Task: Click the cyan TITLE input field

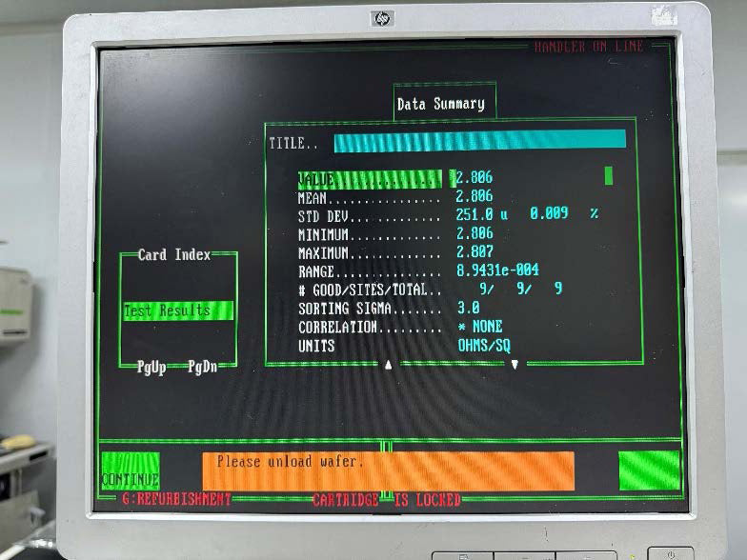Action: pyautogui.click(x=480, y=141)
